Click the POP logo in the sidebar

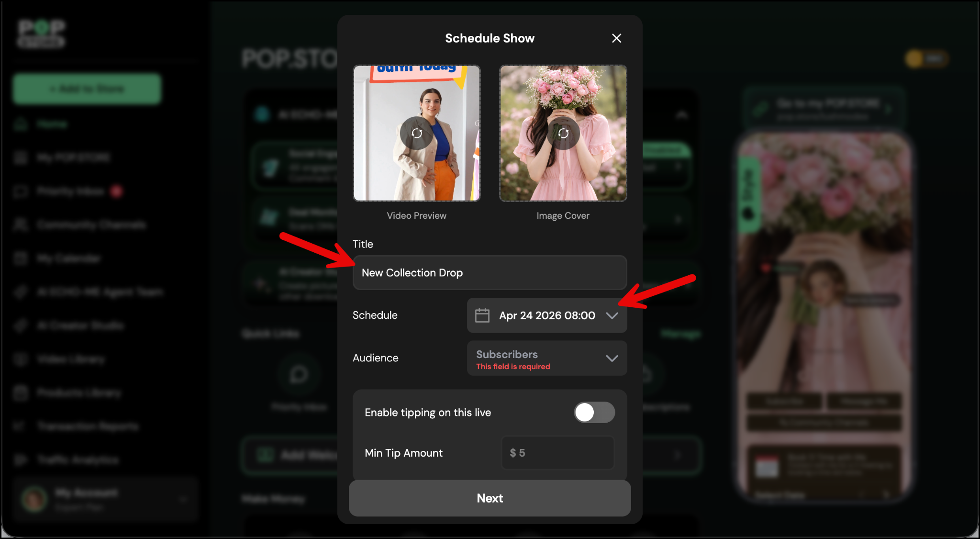[x=41, y=33]
